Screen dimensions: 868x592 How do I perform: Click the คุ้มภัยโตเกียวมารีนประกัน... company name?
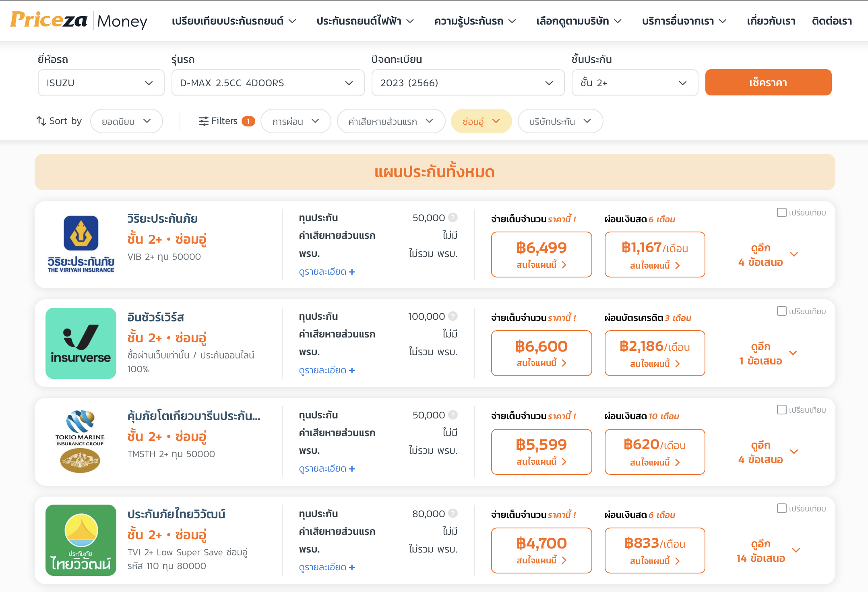[x=194, y=416]
